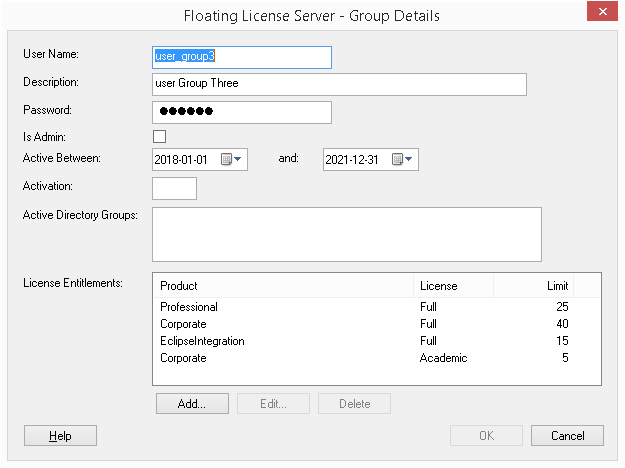The image size is (625, 468).
Task: Click inside Active Directory Groups box
Action: click(x=346, y=234)
